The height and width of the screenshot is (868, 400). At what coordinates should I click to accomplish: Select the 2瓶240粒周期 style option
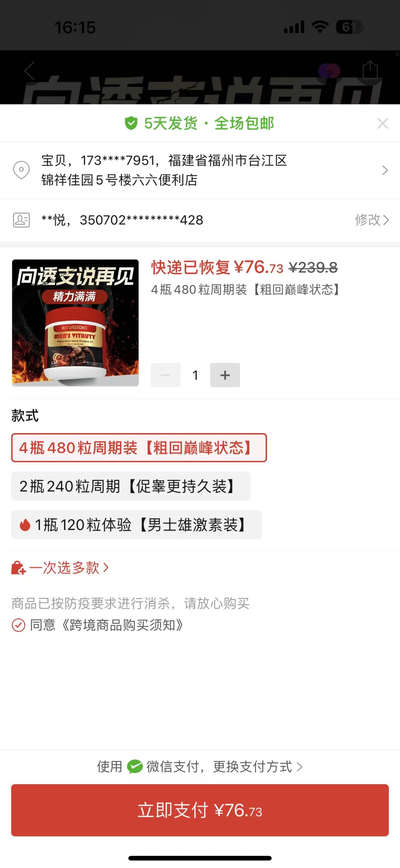pyautogui.click(x=131, y=486)
